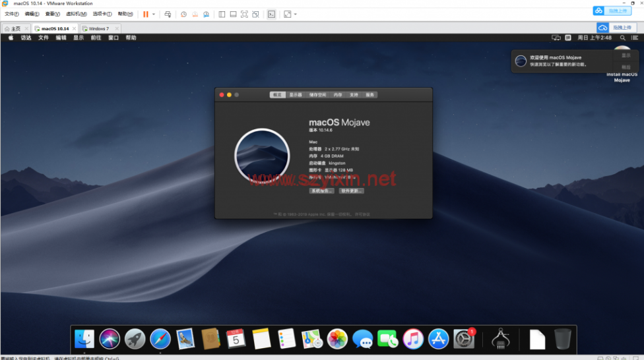Launch Siri from the Dock
Screen dimensions: 644x360
(110, 339)
